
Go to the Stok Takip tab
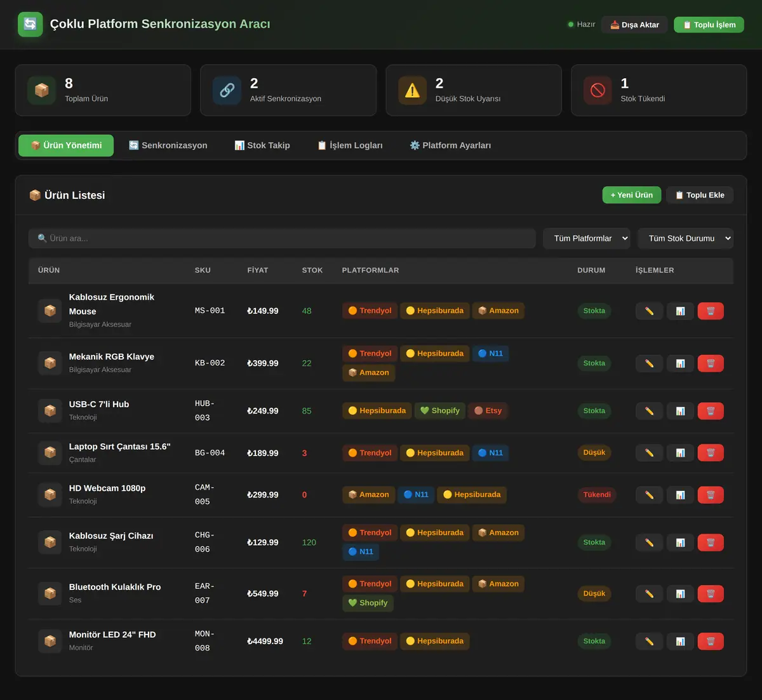[x=262, y=145]
